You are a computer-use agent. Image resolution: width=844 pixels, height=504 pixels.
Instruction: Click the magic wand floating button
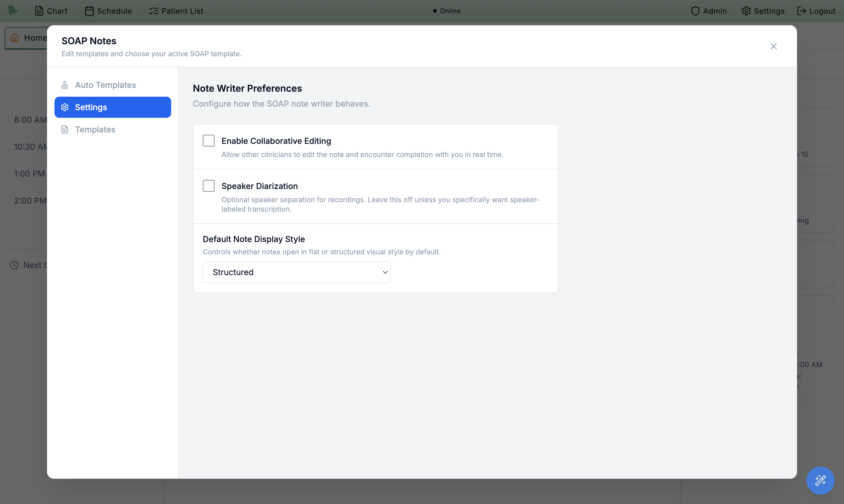(820, 480)
